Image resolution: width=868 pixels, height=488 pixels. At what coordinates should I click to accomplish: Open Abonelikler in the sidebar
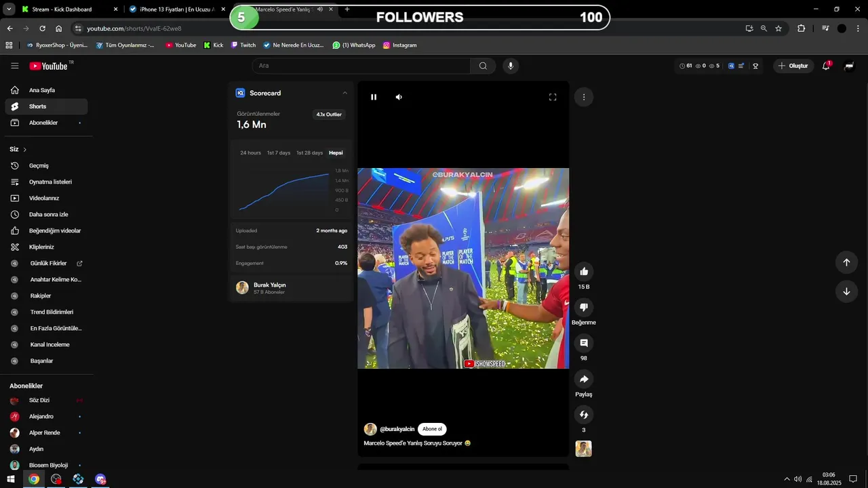(x=46, y=123)
